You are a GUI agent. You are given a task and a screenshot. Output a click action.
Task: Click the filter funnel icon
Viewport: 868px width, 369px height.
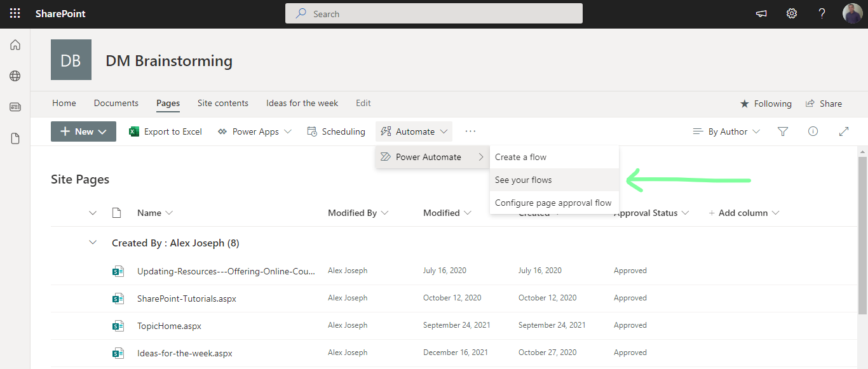[x=783, y=131]
